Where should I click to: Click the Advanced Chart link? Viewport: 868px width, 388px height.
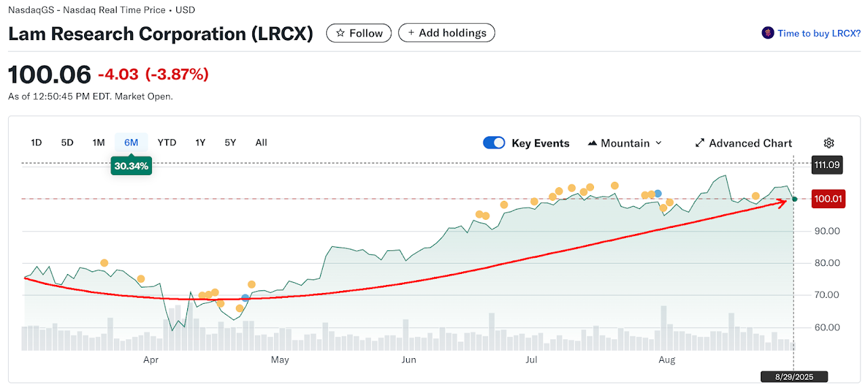[x=750, y=143]
